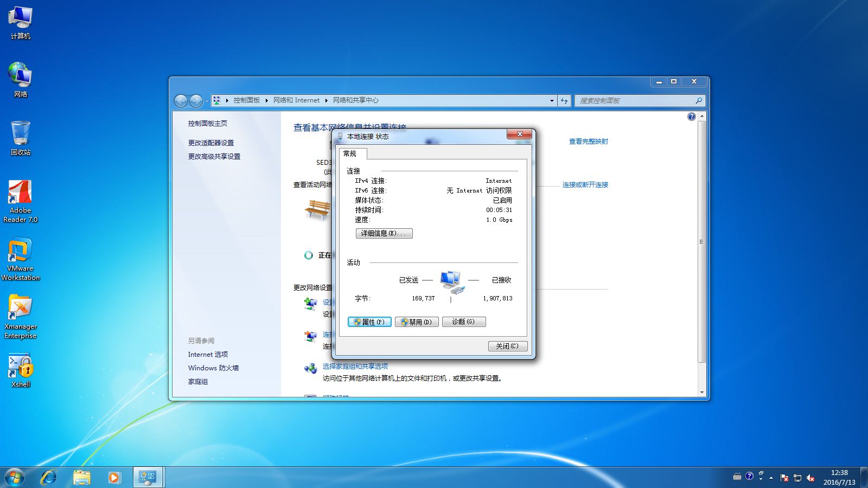Expand the address bar history dropdown
This screenshot has height=488, width=868.
[552, 100]
